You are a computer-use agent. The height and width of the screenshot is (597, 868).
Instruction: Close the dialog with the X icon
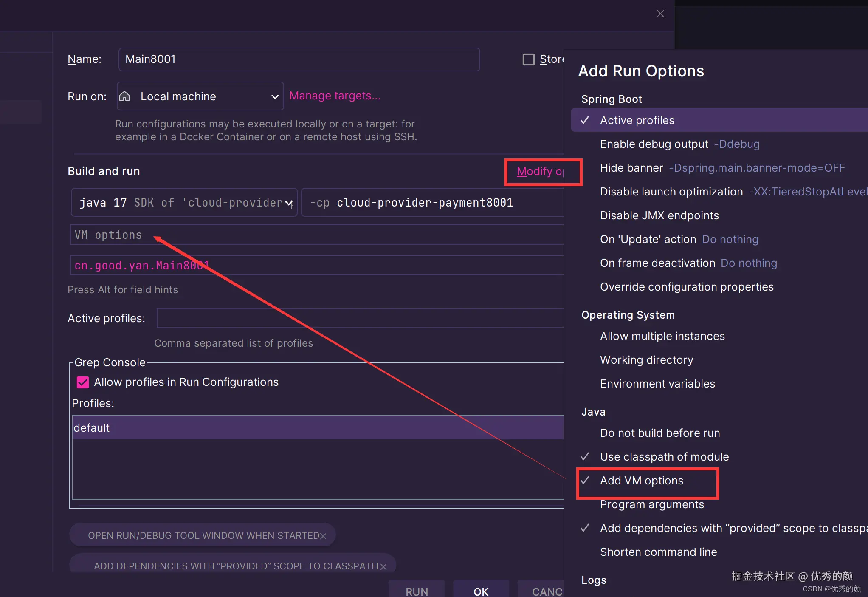(660, 14)
